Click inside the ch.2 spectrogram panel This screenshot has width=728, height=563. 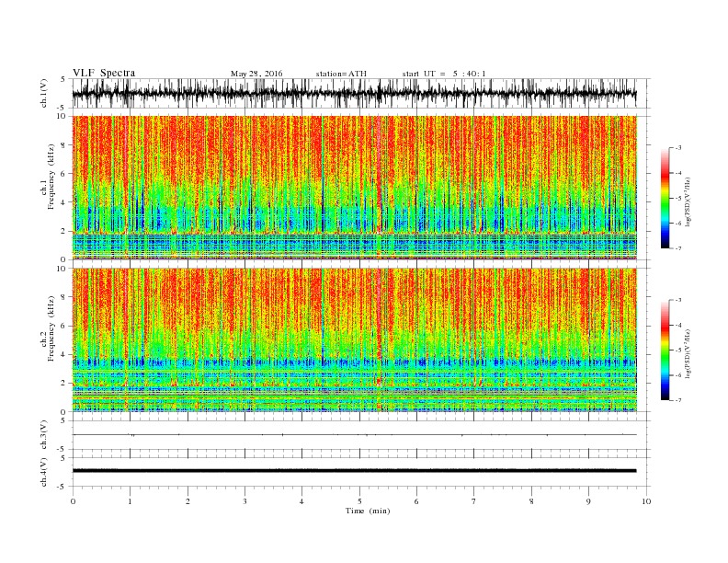(x=355, y=339)
